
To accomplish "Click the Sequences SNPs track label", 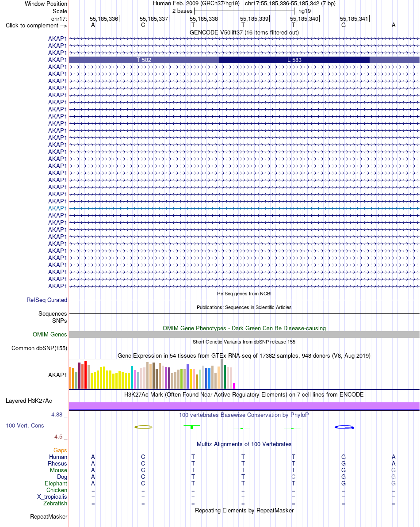I will pos(53,317).
